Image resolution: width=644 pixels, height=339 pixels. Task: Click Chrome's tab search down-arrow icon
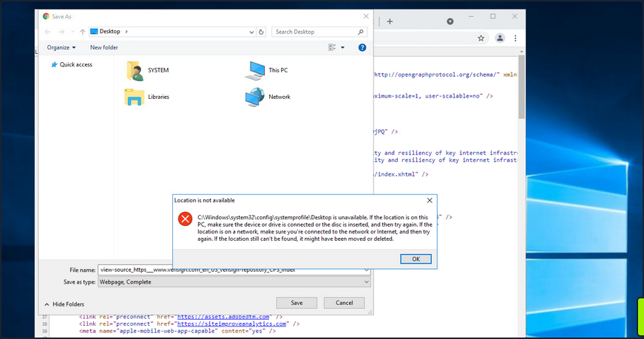450,21
